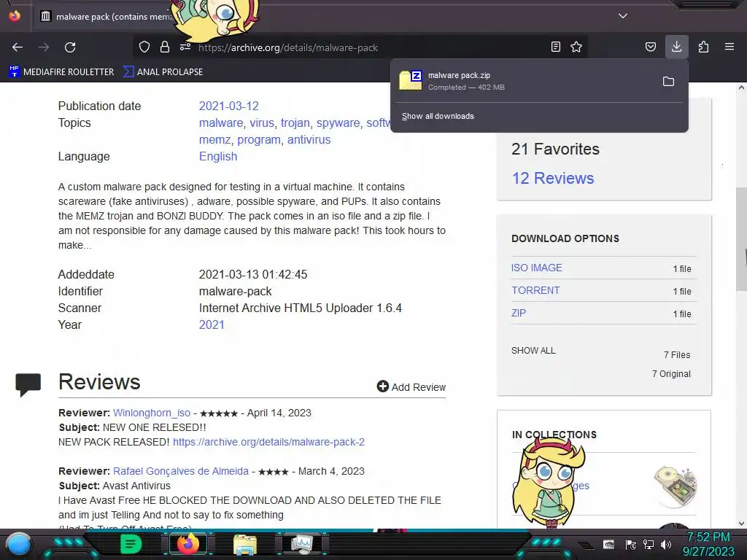List all open tabs dropdown
The height and width of the screenshot is (560, 747).
[623, 16]
